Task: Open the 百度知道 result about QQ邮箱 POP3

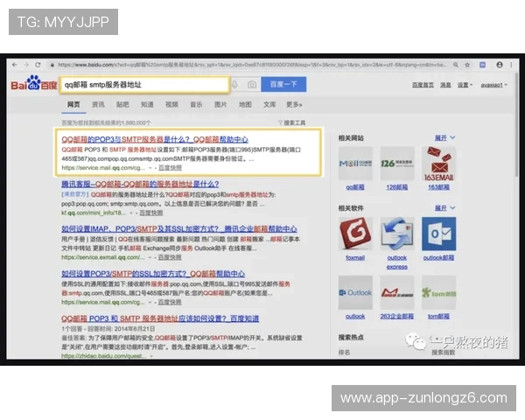Action: click(160, 318)
